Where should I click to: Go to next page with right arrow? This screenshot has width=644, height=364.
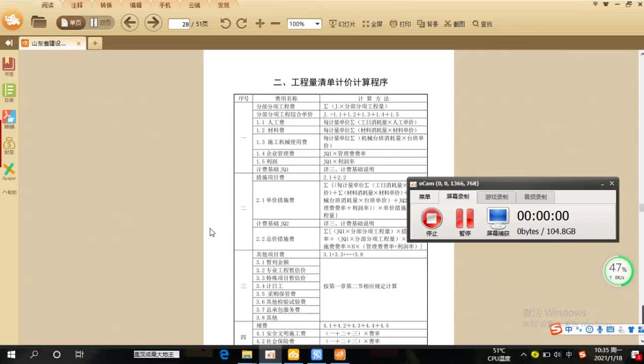153,23
